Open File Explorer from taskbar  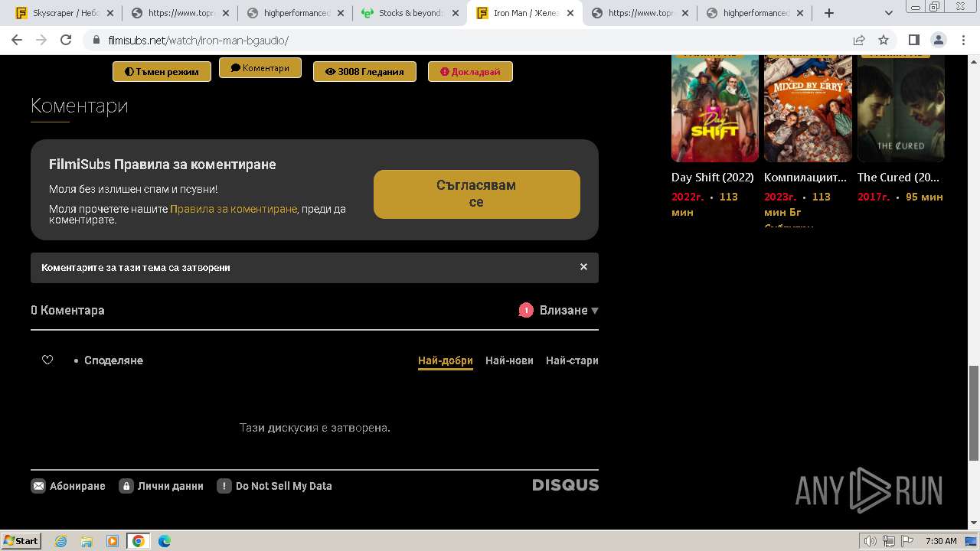pyautogui.click(x=87, y=541)
